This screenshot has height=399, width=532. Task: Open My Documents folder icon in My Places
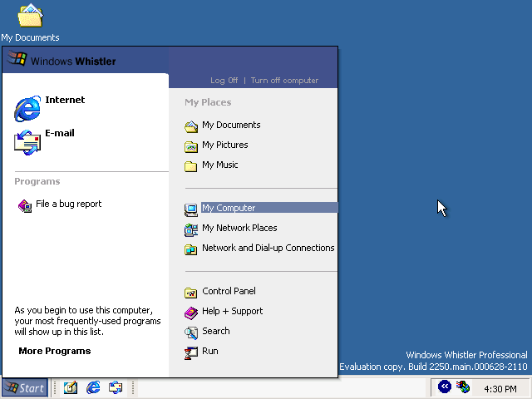(x=191, y=126)
